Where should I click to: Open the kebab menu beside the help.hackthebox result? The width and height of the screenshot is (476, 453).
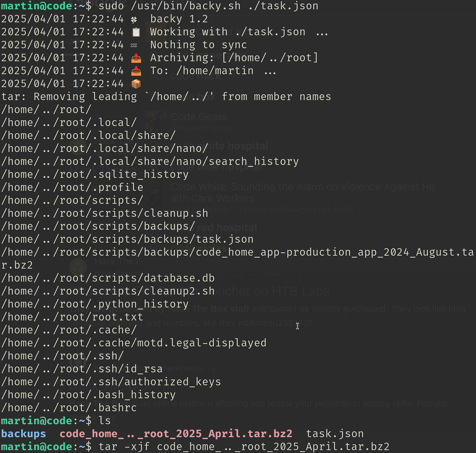(299, 274)
